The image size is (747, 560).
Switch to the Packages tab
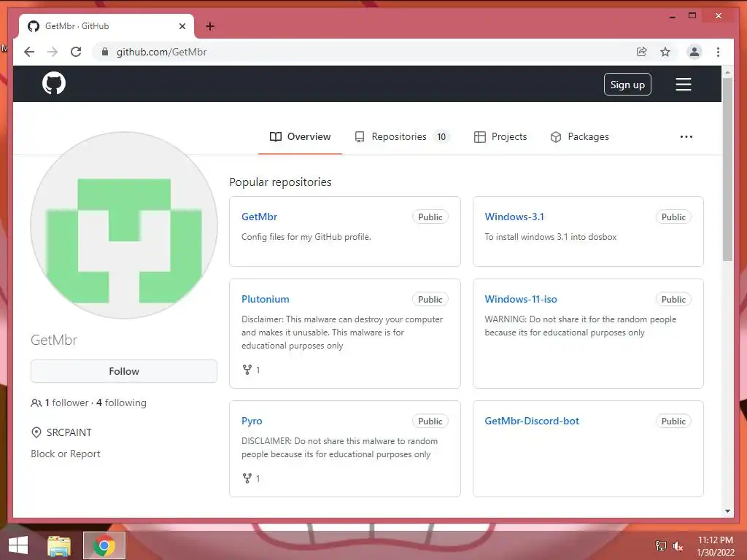click(x=579, y=136)
